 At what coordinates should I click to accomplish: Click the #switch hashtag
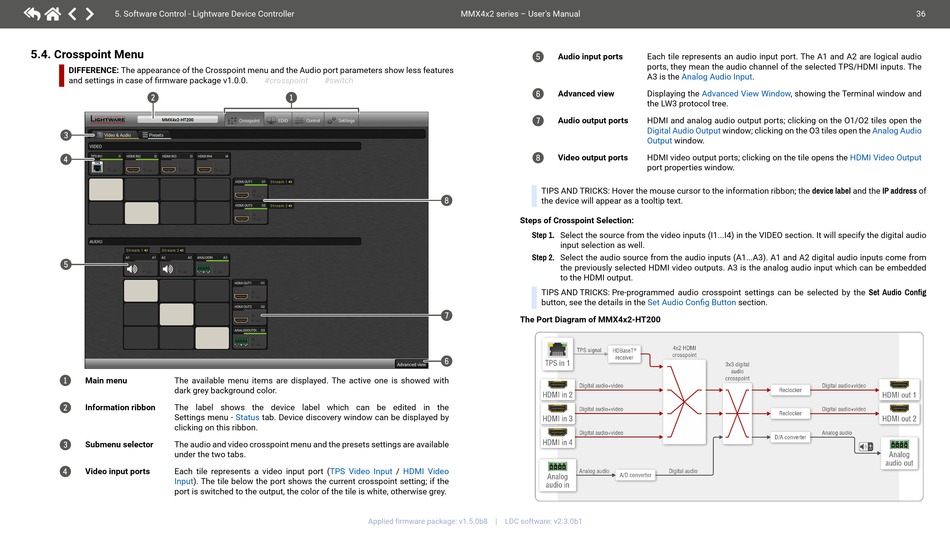point(339,81)
